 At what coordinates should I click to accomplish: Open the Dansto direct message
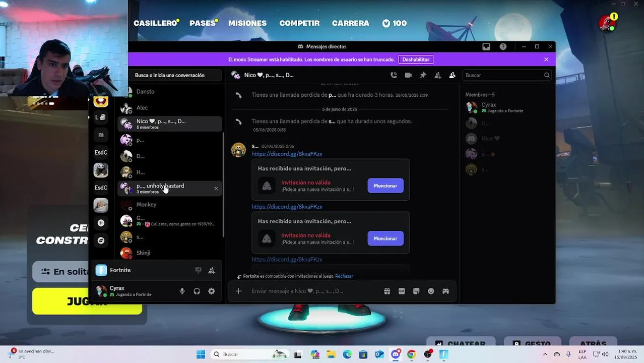[x=170, y=91]
